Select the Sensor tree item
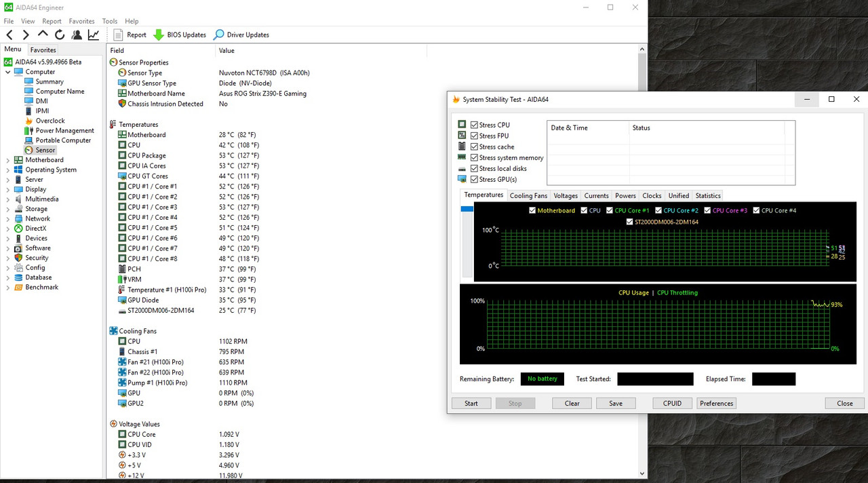The image size is (868, 483). [45, 150]
